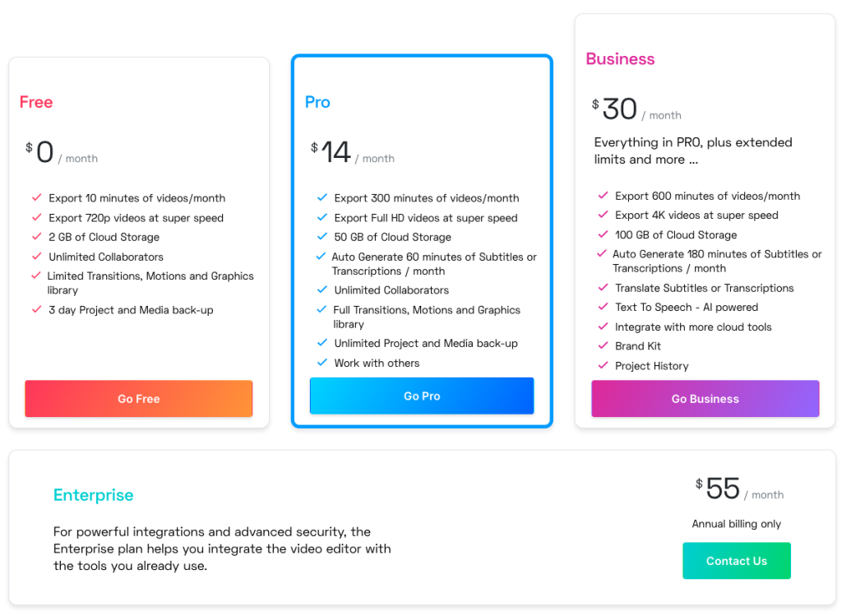
Task: Click the $55 per month price
Action: coord(739,489)
